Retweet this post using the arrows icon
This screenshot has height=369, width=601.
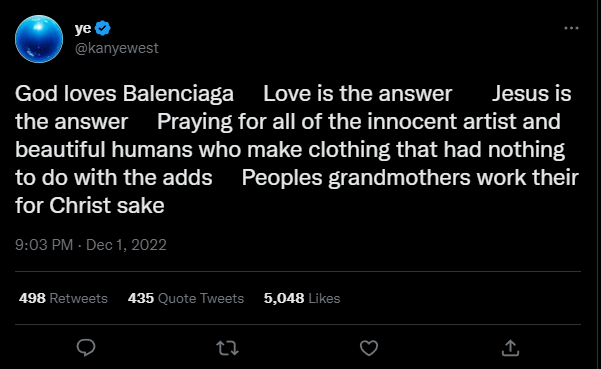click(x=227, y=348)
